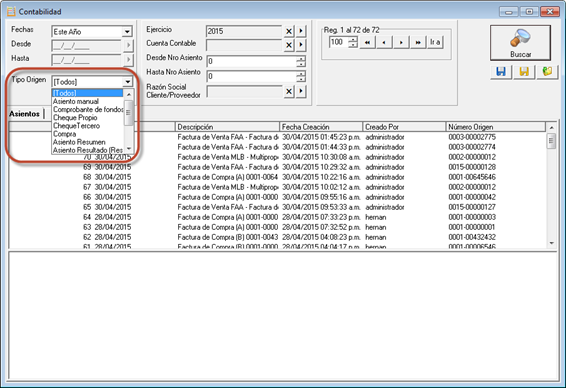
Task: Switch to the Asientos tab
Action: click(x=25, y=114)
